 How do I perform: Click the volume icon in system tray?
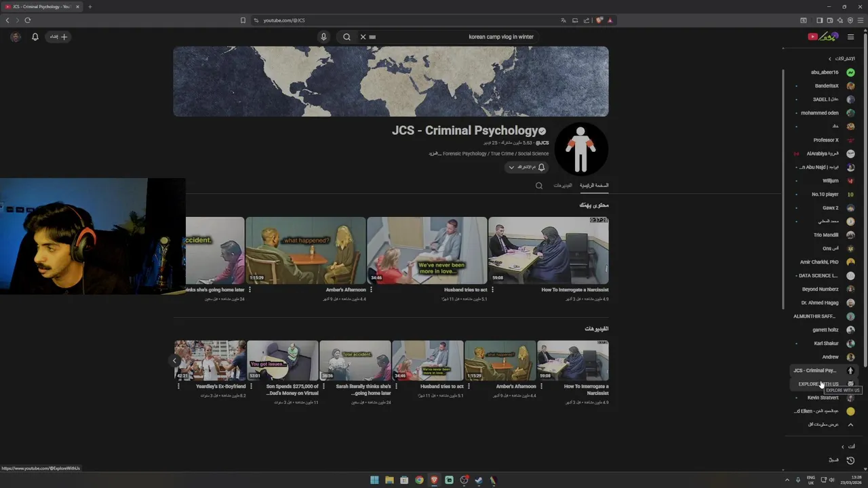point(831,480)
